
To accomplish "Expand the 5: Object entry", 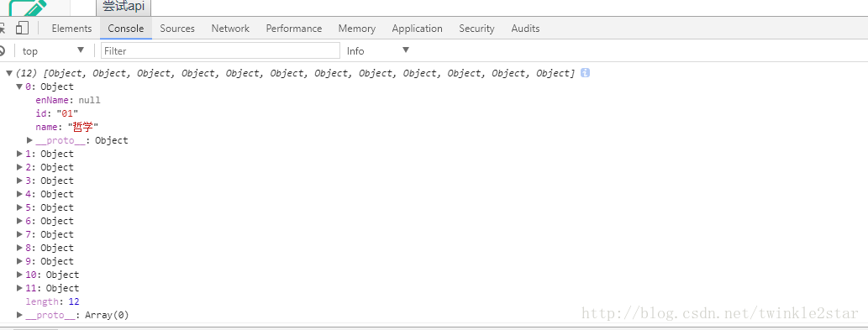I will [x=20, y=207].
